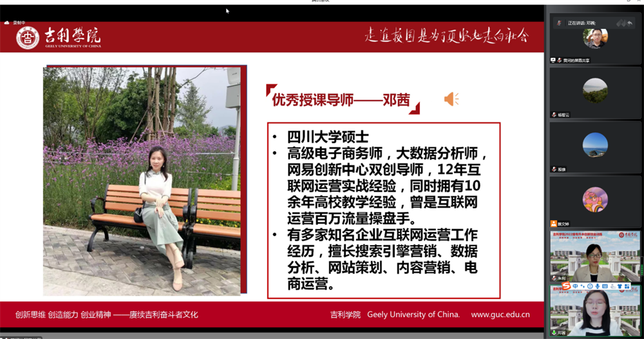This screenshot has width=644, height=339.
Task: Click the bullet text 四川大学硕士
Action: click(328, 136)
